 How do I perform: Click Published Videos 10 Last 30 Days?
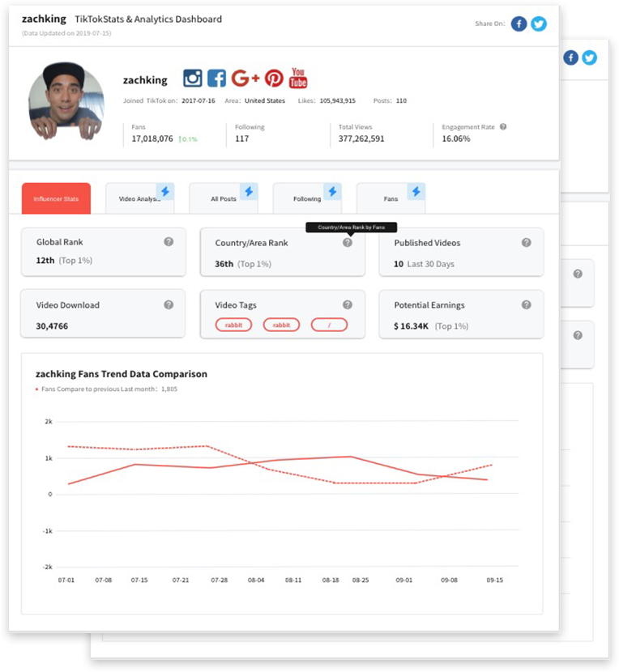(x=424, y=264)
